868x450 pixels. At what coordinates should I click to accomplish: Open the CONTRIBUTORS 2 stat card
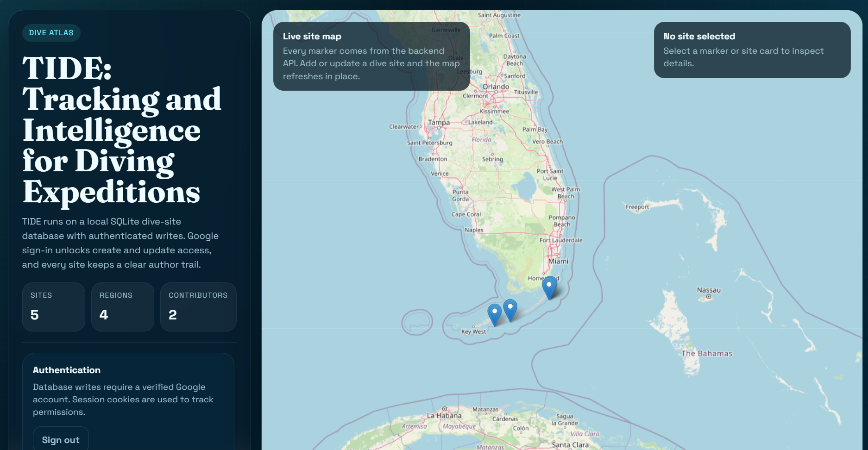pos(198,307)
